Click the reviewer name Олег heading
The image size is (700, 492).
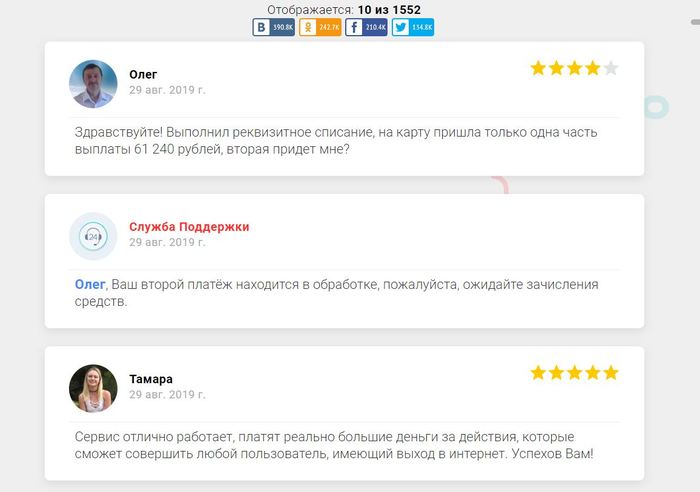coord(143,75)
